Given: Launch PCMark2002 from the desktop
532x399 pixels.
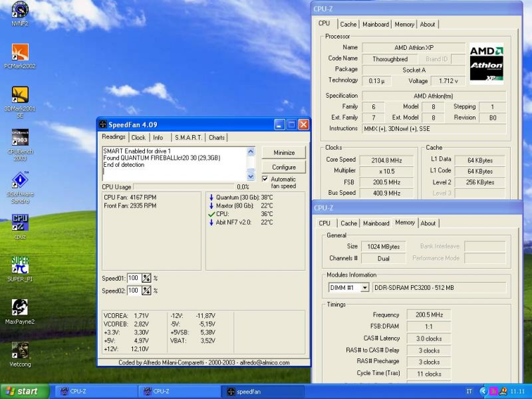Looking at the screenshot, I should [x=20, y=56].
